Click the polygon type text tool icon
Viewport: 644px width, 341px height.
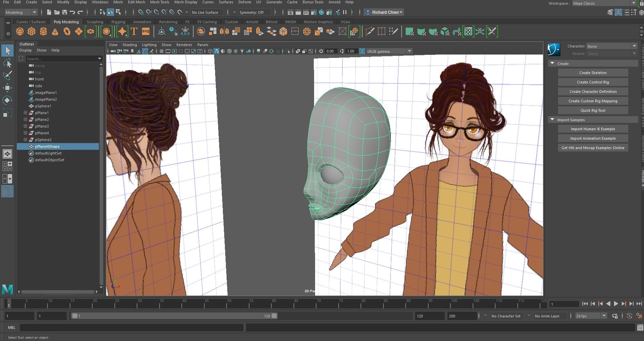[x=134, y=32]
